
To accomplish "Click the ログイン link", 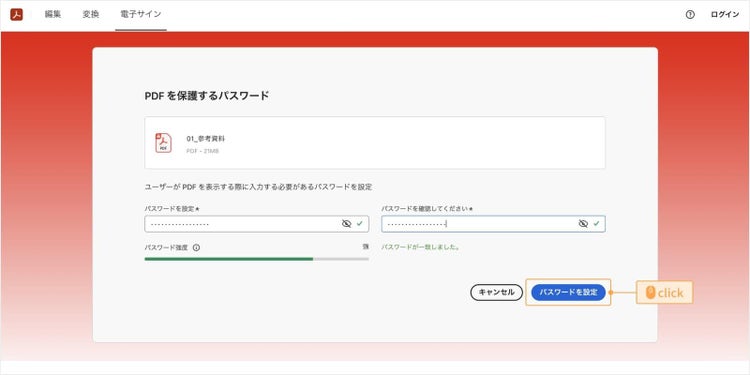I will click(x=725, y=15).
